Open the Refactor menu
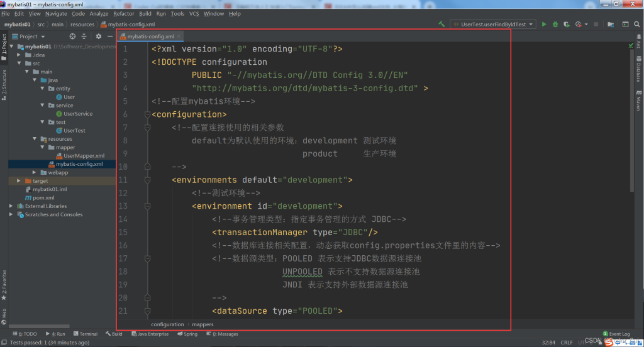 click(124, 14)
